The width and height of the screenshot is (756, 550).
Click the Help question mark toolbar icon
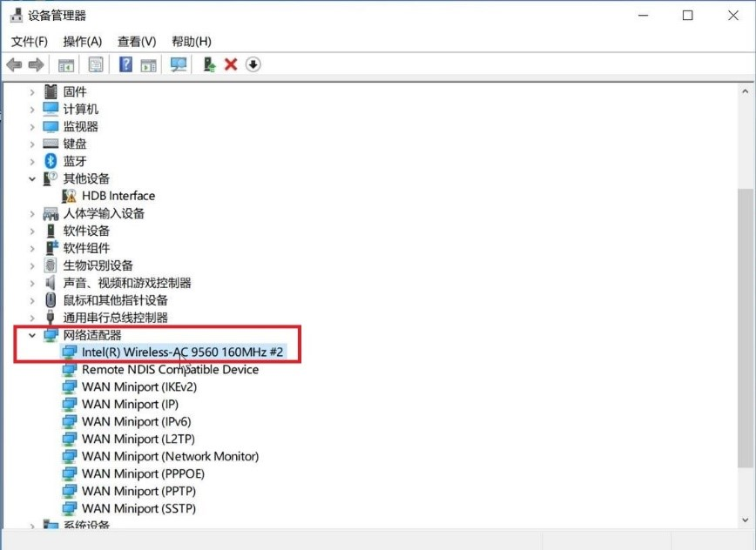tap(125, 64)
